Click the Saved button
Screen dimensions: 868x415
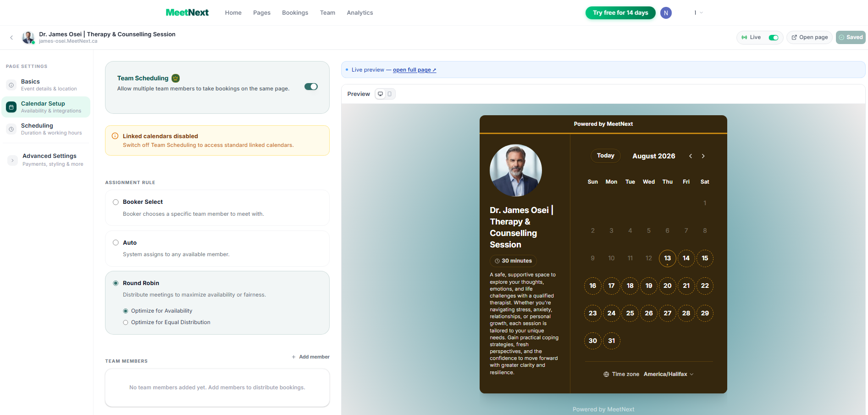pyautogui.click(x=851, y=37)
